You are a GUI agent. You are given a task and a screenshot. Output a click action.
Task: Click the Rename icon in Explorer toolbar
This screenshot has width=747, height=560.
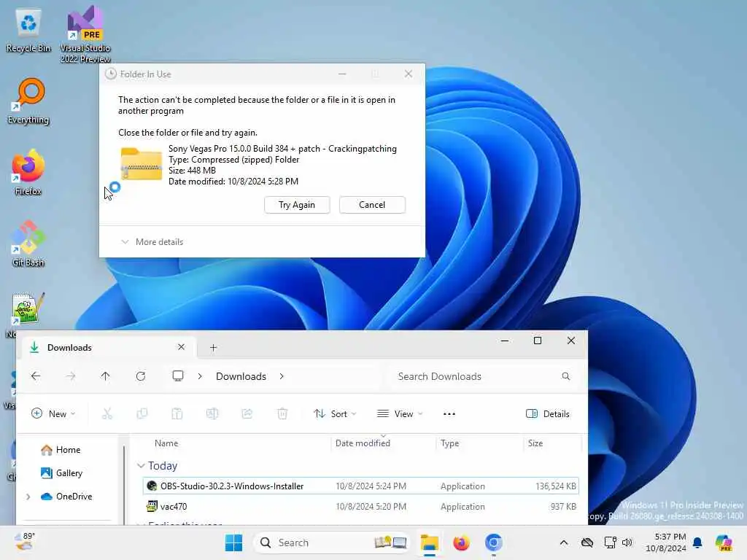click(212, 414)
